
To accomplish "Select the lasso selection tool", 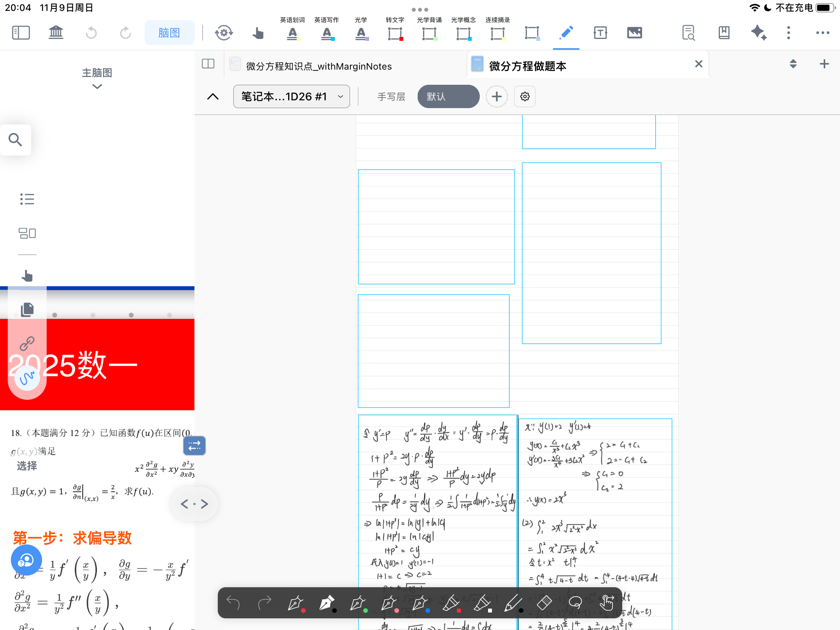I will pyautogui.click(x=575, y=603).
